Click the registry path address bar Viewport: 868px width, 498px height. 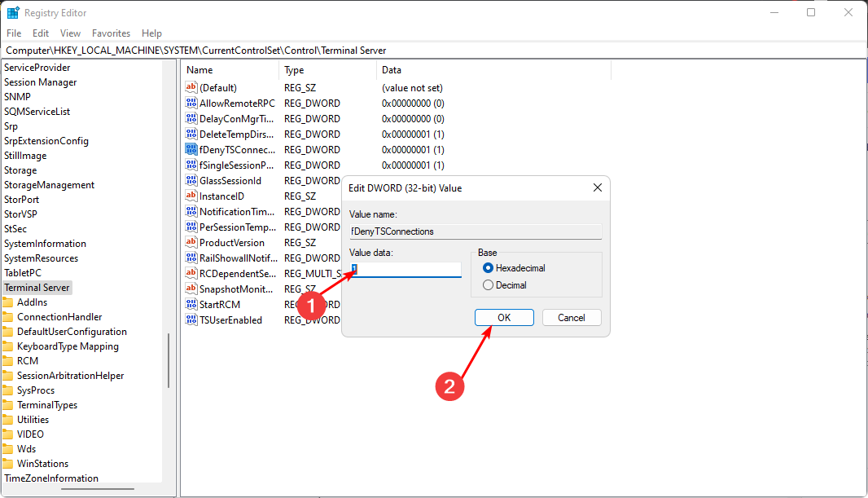pyautogui.click(x=434, y=51)
